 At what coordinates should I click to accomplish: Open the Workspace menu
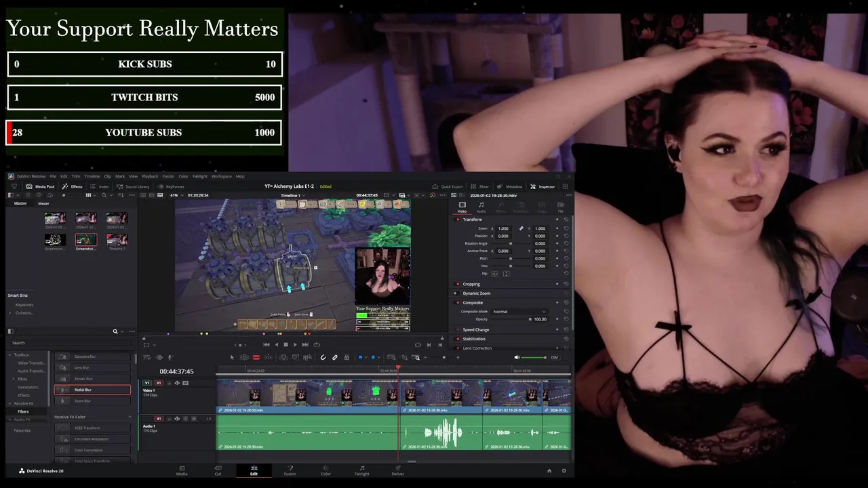(x=220, y=176)
